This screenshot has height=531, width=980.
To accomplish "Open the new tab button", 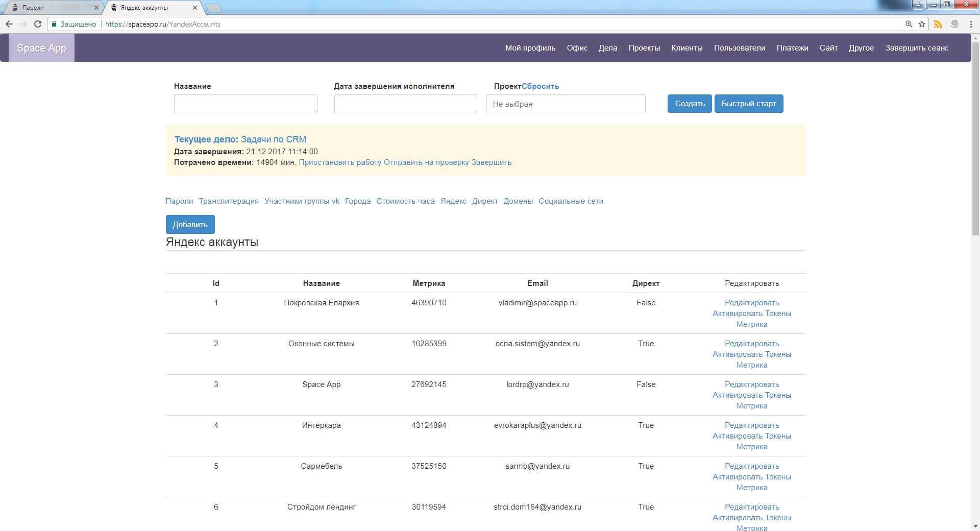I will tap(213, 8).
